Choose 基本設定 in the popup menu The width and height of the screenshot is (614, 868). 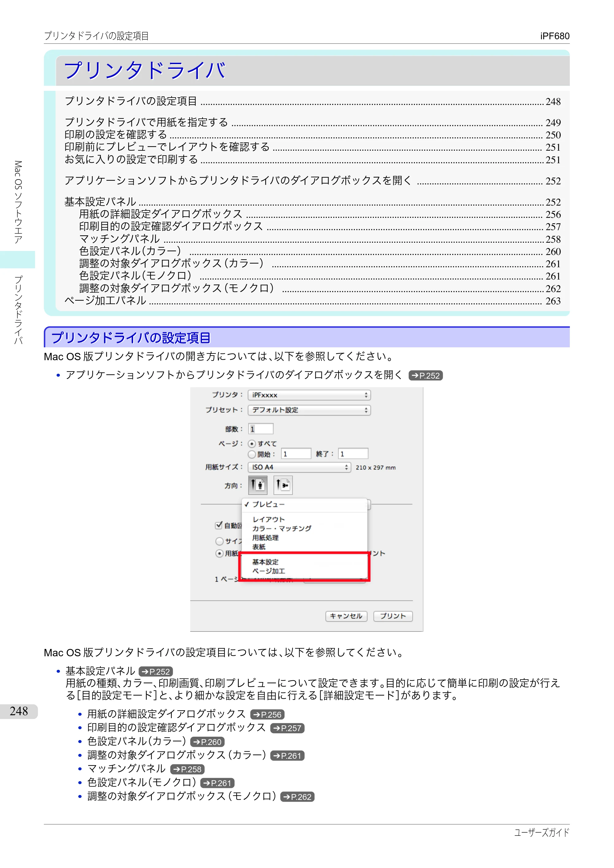(305, 562)
